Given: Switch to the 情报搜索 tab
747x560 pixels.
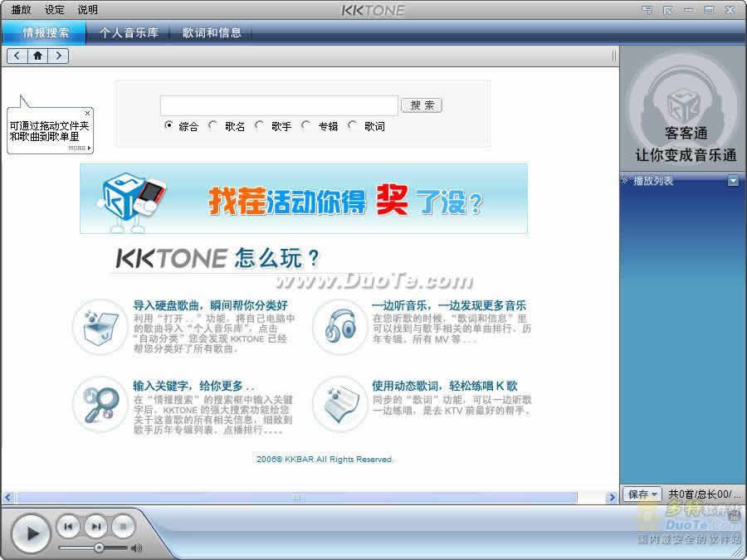Looking at the screenshot, I should click(x=46, y=32).
